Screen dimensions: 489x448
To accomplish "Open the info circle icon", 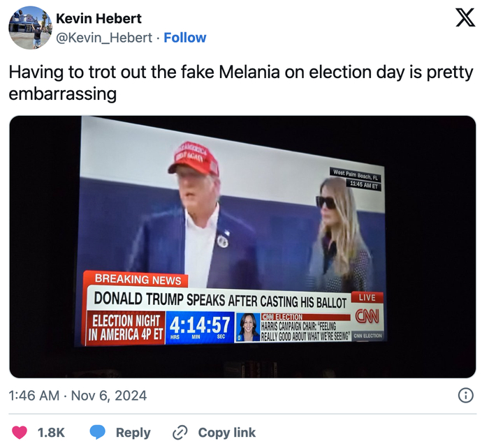I will pyautogui.click(x=465, y=396).
